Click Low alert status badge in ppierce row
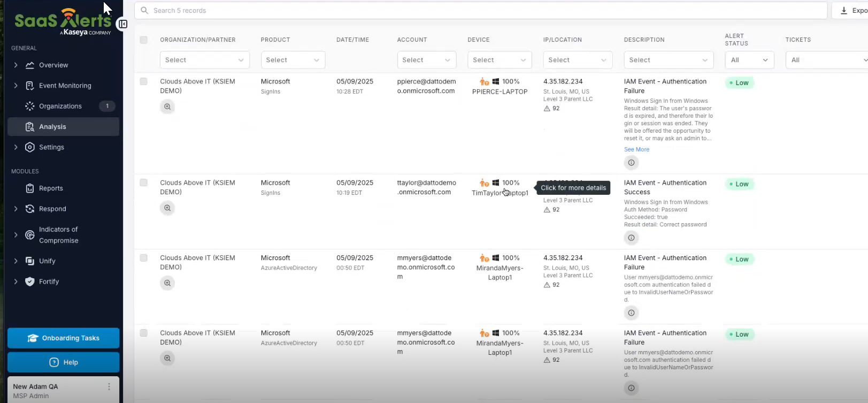The image size is (868, 403). (x=740, y=83)
